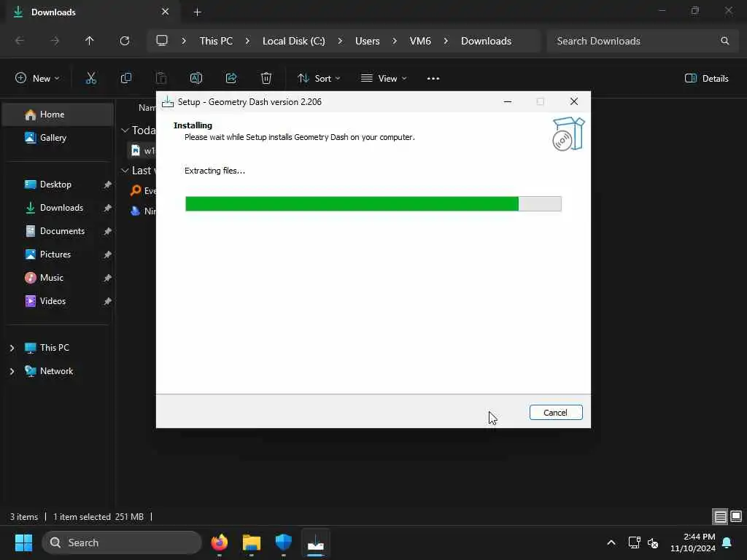Click the Share icon in toolbar
Viewport: 747px width, 560px height.
pyautogui.click(x=231, y=79)
